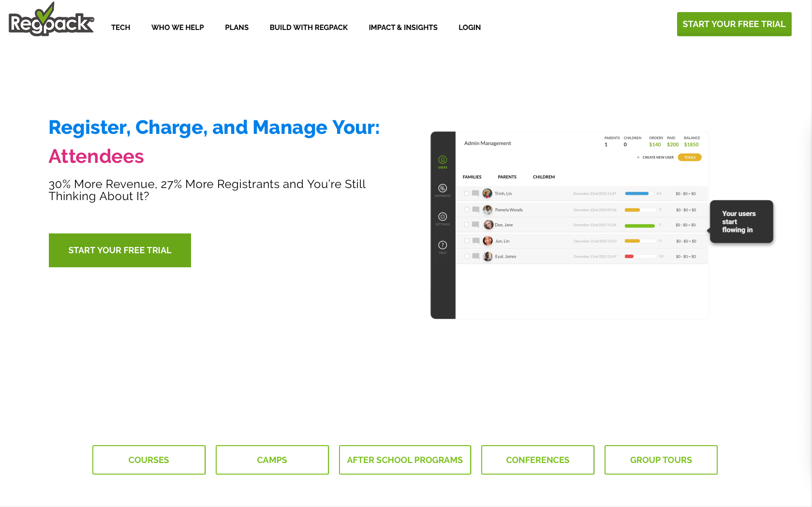The width and height of the screenshot is (812, 507).
Task: Click the comment icon for Jun, Lin
Action: pos(476,241)
